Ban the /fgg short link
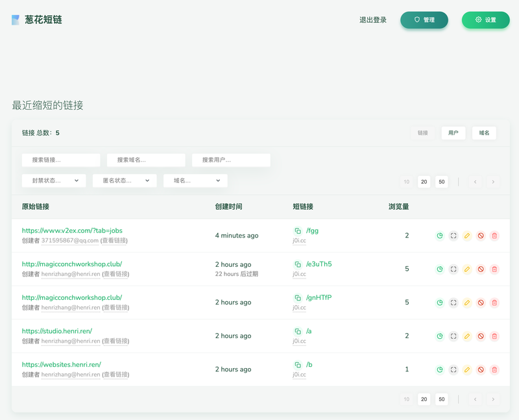This screenshot has height=420, width=519. point(481,236)
